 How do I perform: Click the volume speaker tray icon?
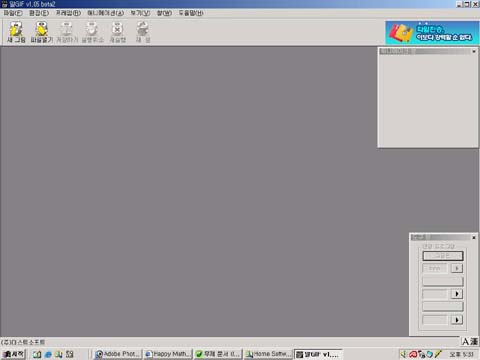coord(404,354)
